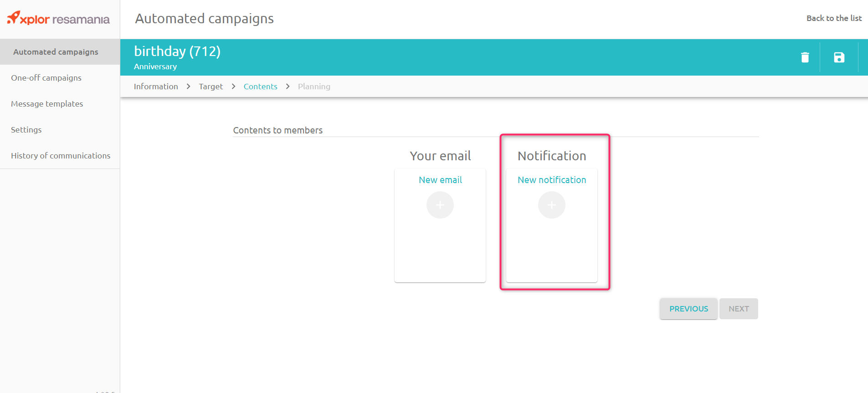Click the plus icon under New email
This screenshot has height=393, width=868.
pos(440,205)
